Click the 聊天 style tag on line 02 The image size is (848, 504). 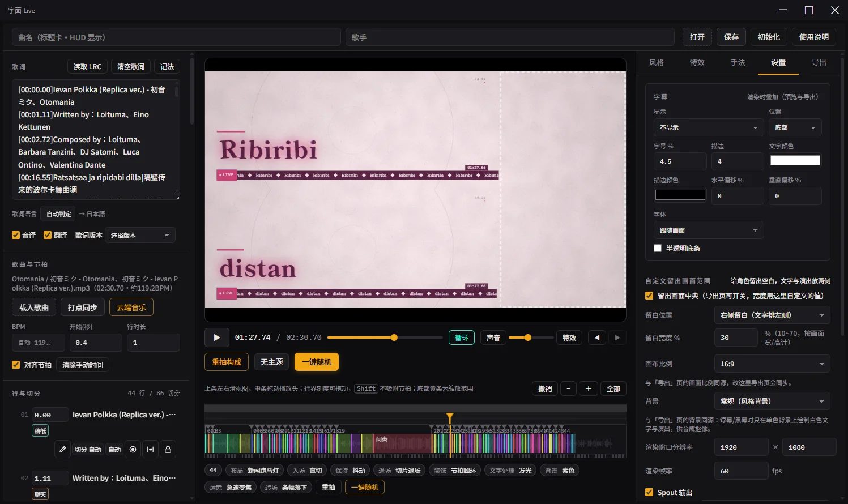click(x=40, y=494)
